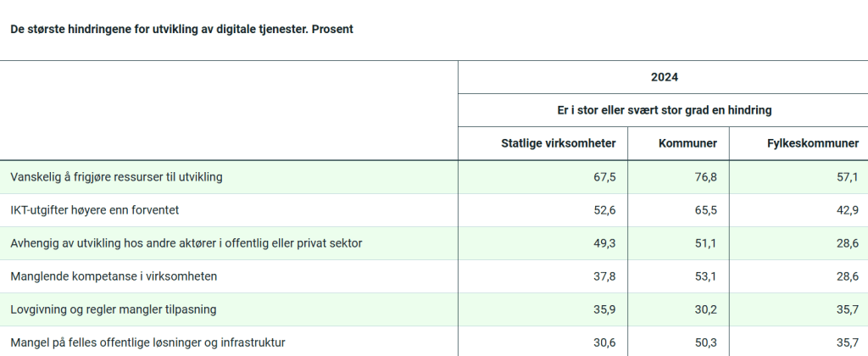Click the 76,8 value cell
This screenshot has height=356, width=868.
707,177
